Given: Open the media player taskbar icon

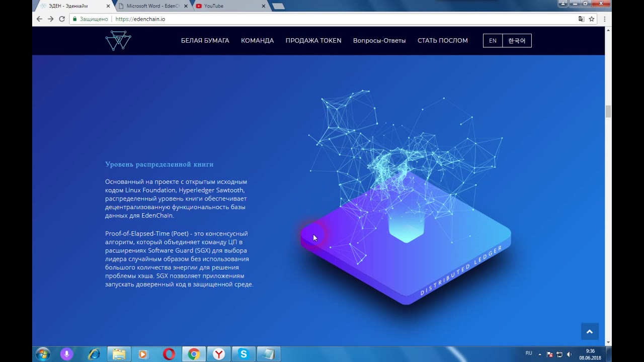Looking at the screenshot, I should tap(143, 354).
